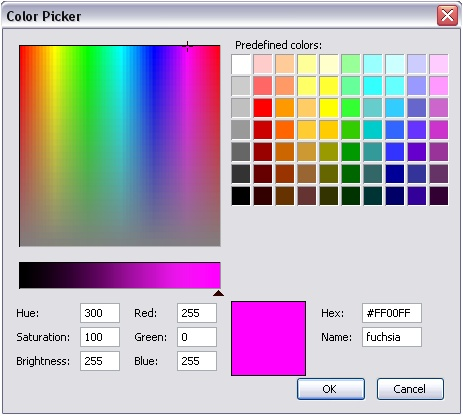
Task: Click the Brightness input field
Action: 100,361
